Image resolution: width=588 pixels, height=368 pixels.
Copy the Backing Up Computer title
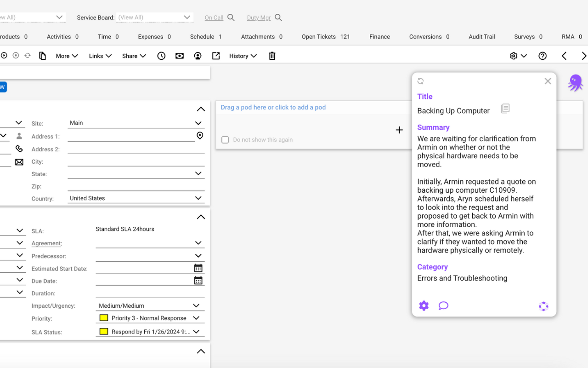click(505, 109)
